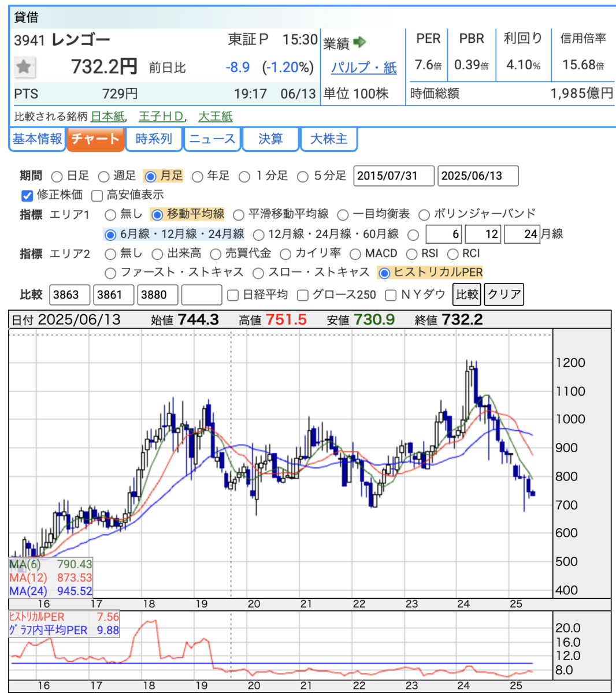Click the custom period field showing 6

tap(444, 234)
